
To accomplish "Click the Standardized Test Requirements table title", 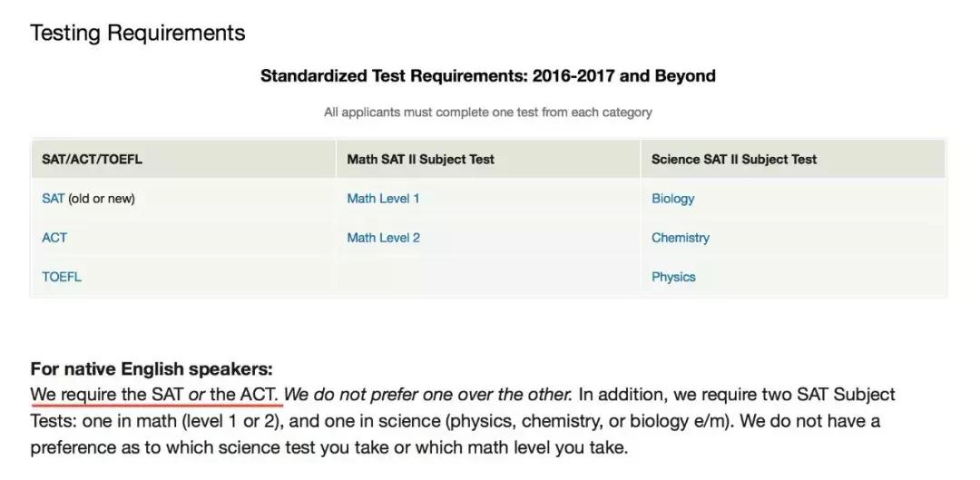I will coord(488,76).
